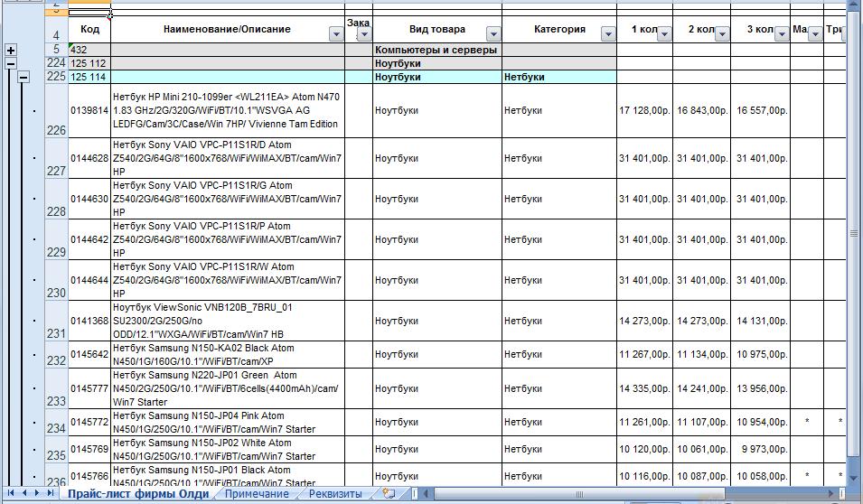Select row header 4

(x=56, y=30)
